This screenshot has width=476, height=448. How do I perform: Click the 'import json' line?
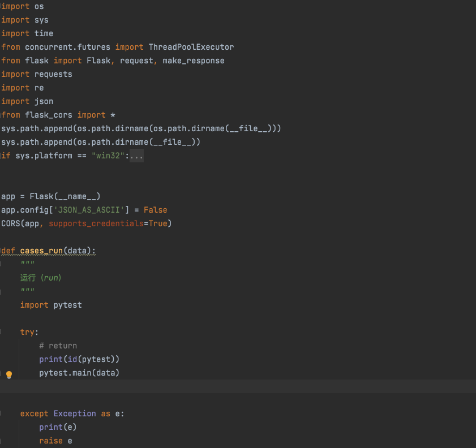click(x=27, y=101)
